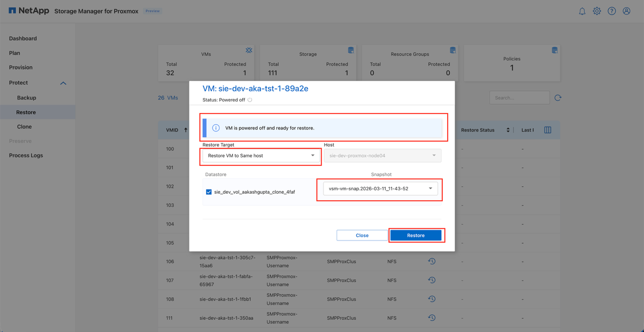Close the restore dialog with Close button
Viewport: 644px width, 332px height.
362,235
